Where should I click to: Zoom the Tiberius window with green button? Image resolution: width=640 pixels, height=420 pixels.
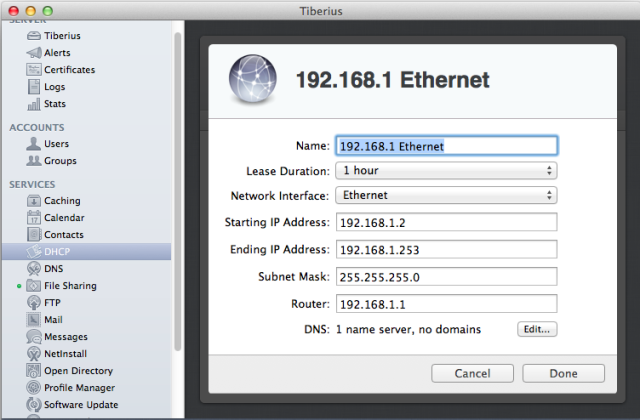(x=48, y=11)
